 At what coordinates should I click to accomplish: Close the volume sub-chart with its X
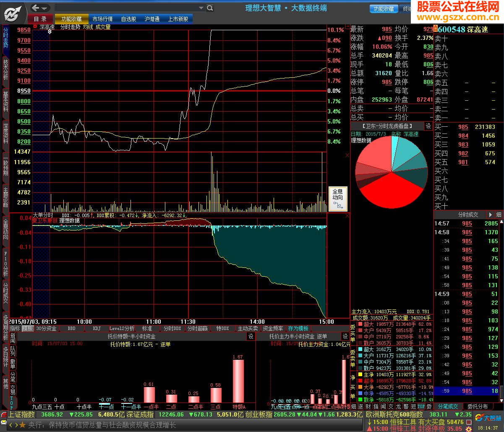[x=347, y=155]
